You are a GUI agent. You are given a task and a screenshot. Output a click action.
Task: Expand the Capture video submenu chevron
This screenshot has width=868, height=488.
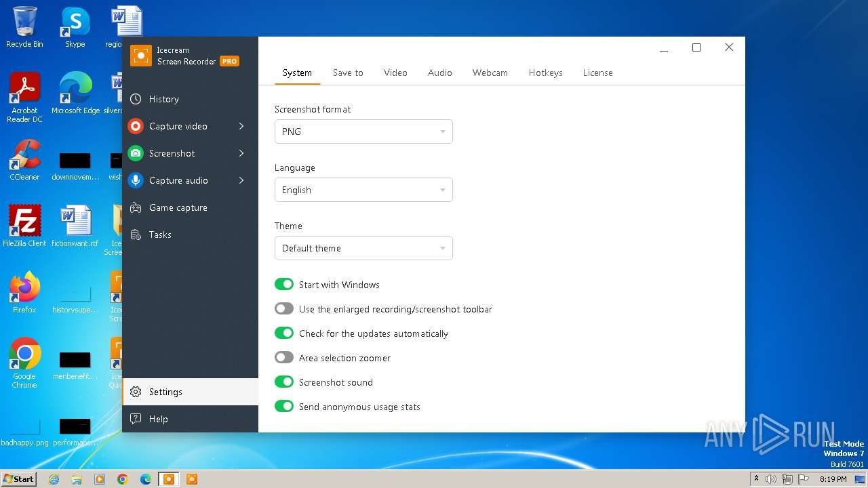tap(241, 126)
